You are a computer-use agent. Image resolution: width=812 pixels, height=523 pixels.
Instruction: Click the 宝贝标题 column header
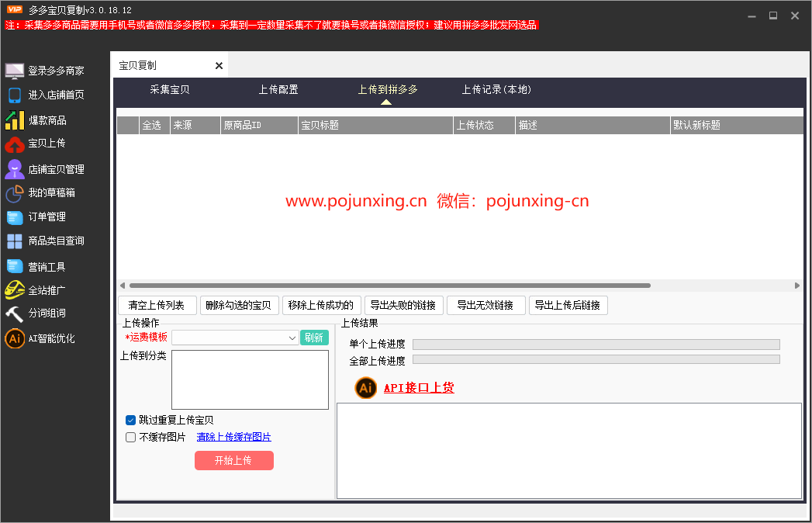(x=375, y=126)
